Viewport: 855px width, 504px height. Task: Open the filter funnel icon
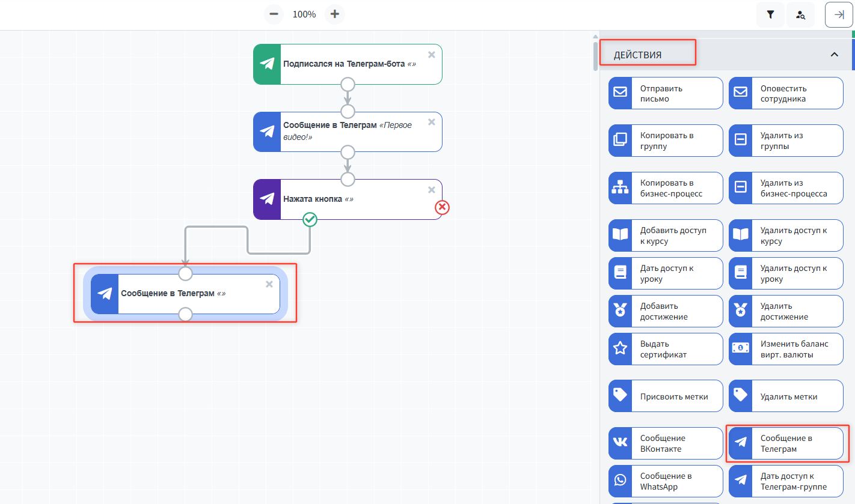tap(770, 15)
